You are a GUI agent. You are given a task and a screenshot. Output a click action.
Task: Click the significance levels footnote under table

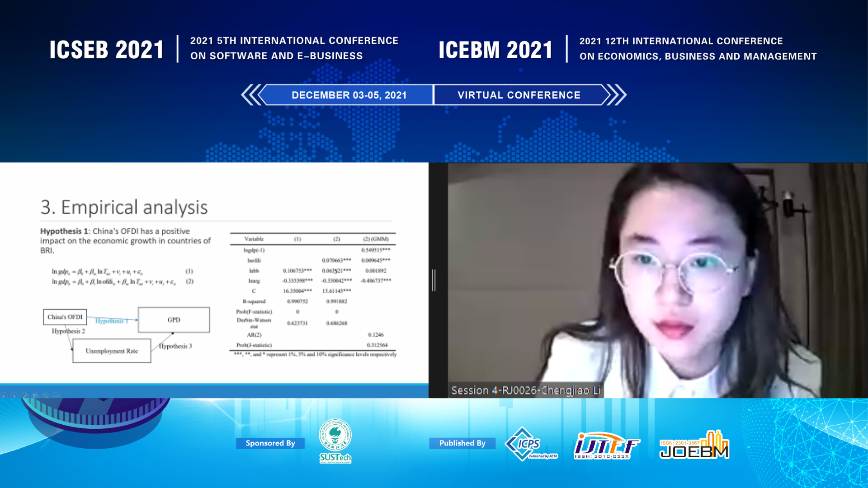315,355
